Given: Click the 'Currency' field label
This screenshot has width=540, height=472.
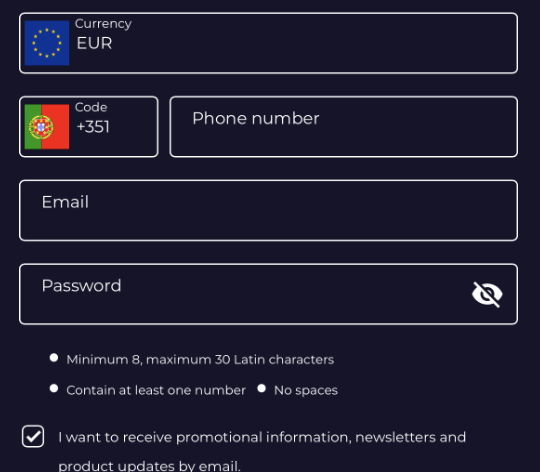Looking at the screenshot, I should click(x=103, y=24).
